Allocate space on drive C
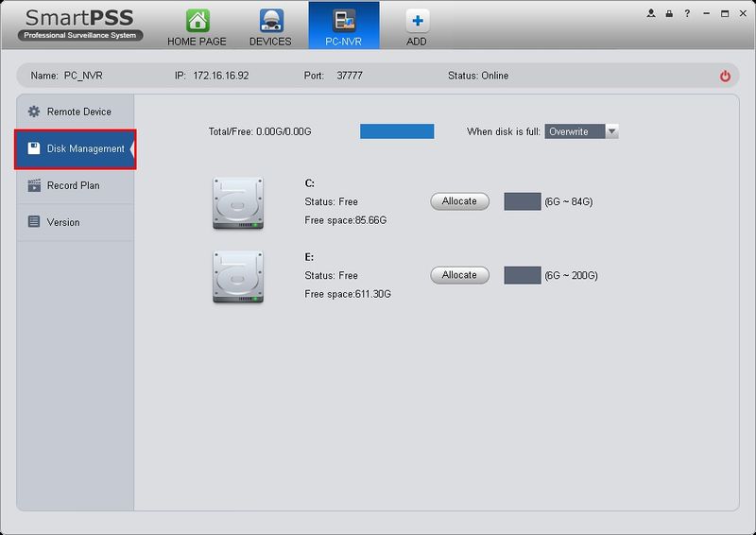Image resolution: width=756 pixels, height=535 pixels. point(459,201)
